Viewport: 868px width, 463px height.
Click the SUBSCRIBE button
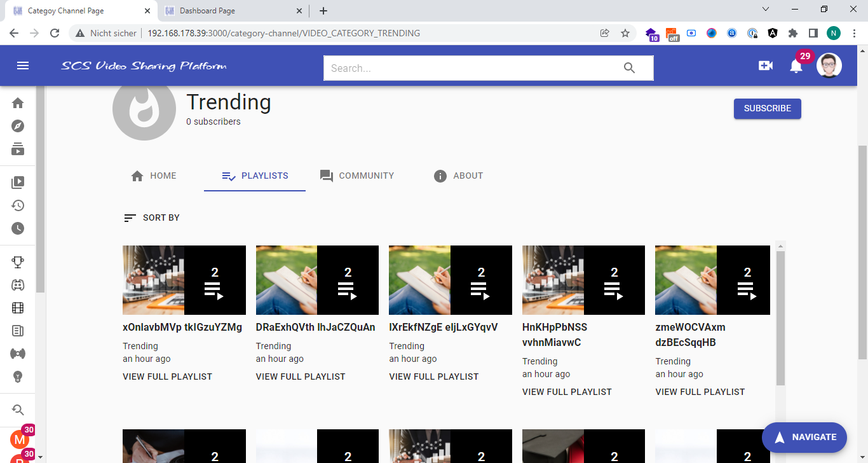tap(768, 109)
